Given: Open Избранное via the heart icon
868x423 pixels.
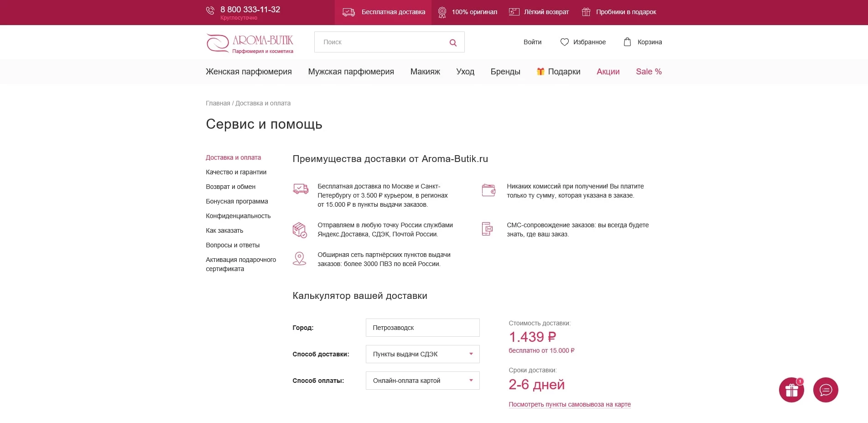Looking at the screenshot, I should [564, 42].
